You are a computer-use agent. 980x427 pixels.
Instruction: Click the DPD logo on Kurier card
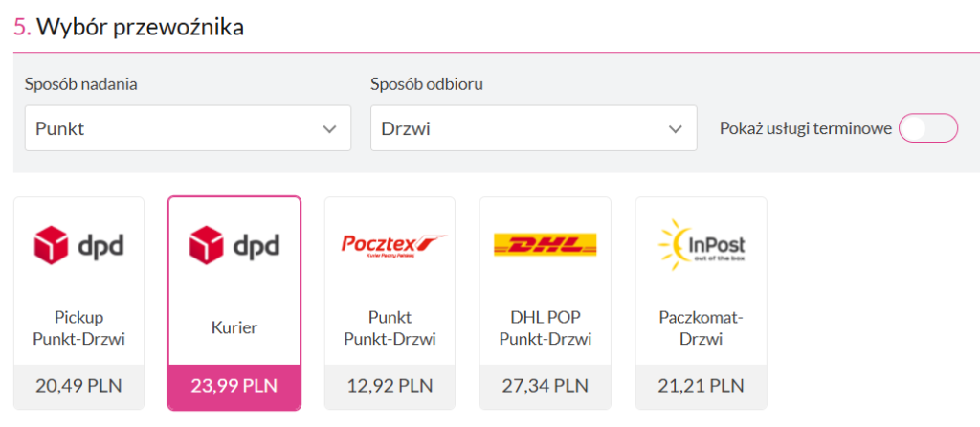click(x=234, y=245)
